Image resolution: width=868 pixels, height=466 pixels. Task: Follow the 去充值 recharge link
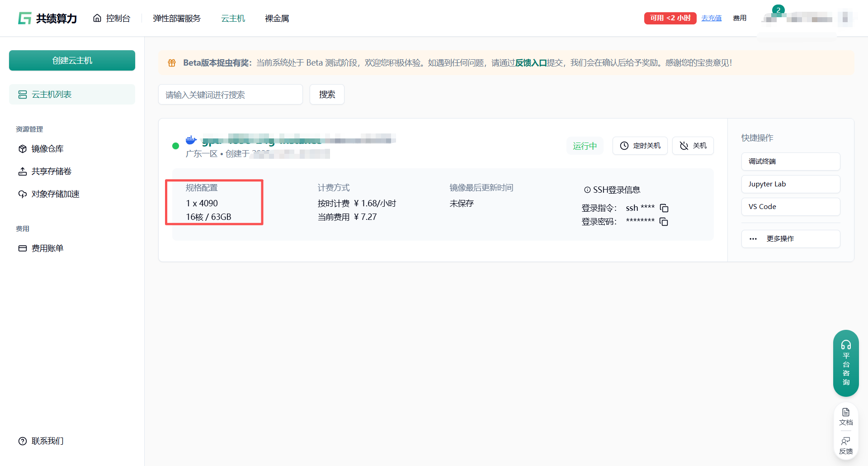[x=712, y=18]
